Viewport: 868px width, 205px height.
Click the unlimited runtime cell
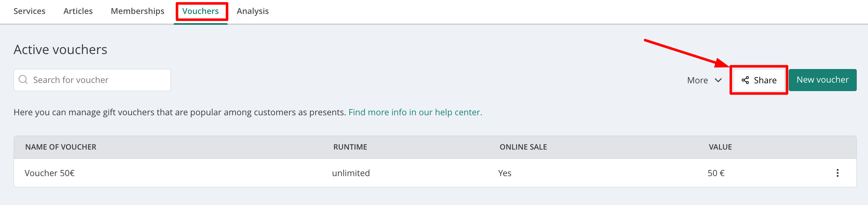pos(351,173)
